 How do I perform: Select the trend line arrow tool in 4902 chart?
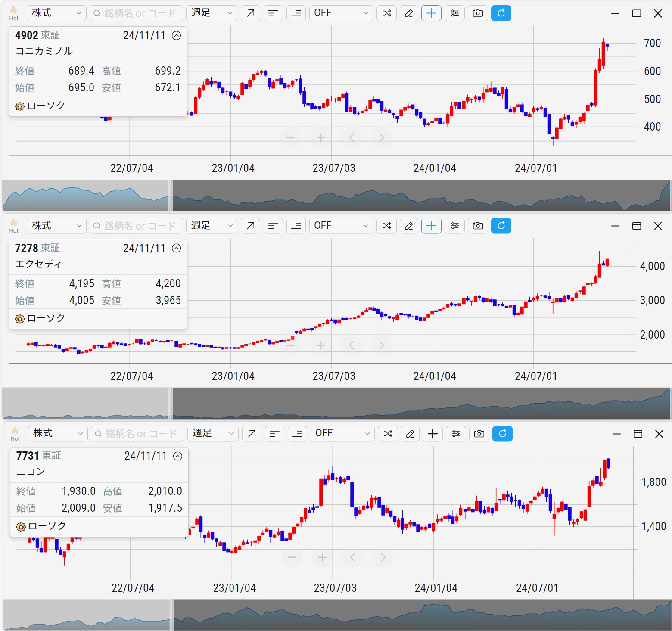250,13
